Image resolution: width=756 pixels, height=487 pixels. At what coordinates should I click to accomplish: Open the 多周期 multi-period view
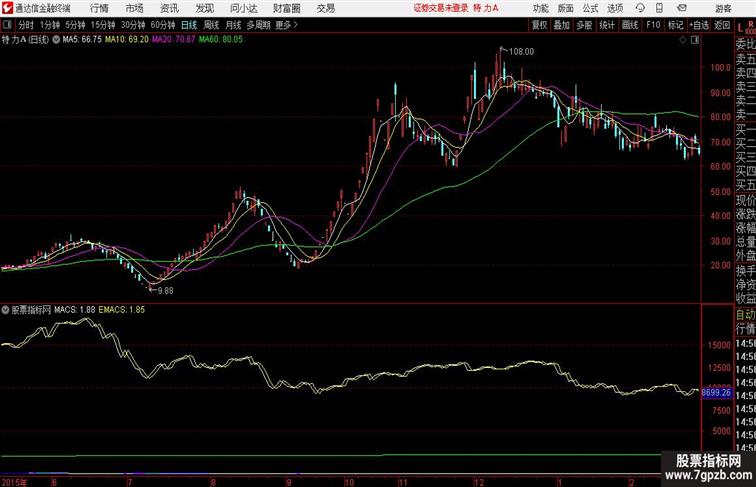(258, 25)
